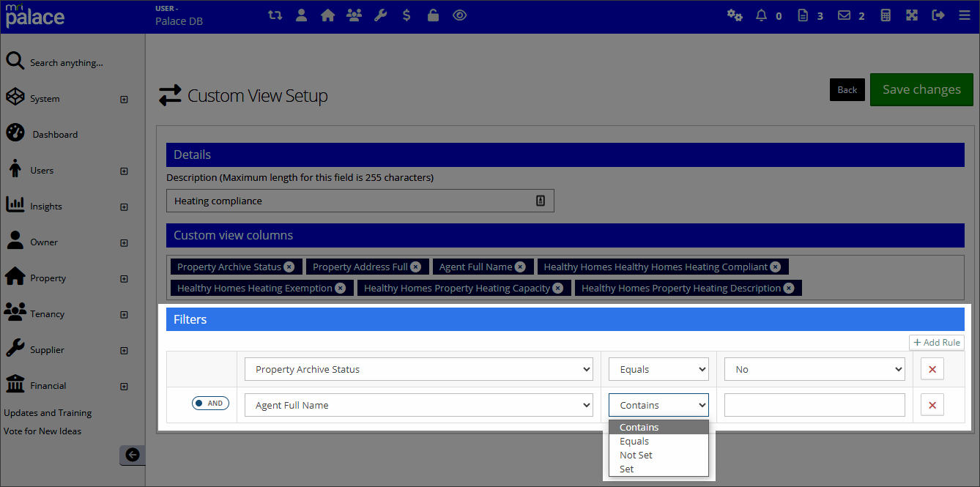Screen dimensions: 980x487
Task: Click the Search anything box
Action: tap(66, 63)
